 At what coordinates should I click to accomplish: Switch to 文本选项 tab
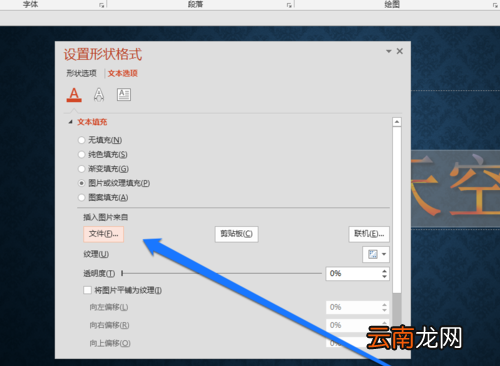[123, 73]
